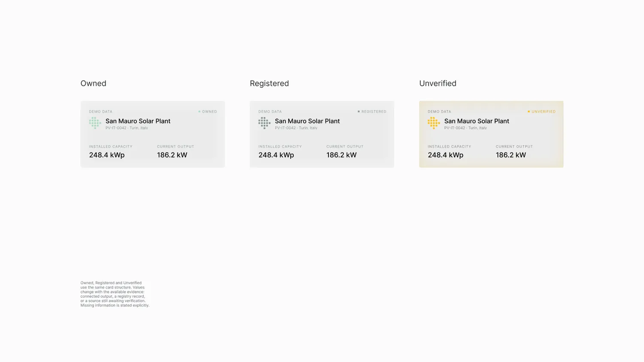
Task: Click the 'Owned' section heading
Action: click(93, 83)
